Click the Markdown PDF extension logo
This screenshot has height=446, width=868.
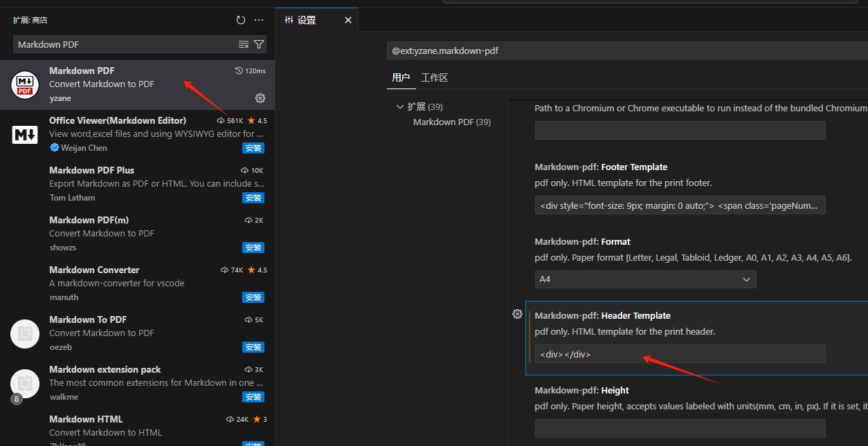[25, 84]
